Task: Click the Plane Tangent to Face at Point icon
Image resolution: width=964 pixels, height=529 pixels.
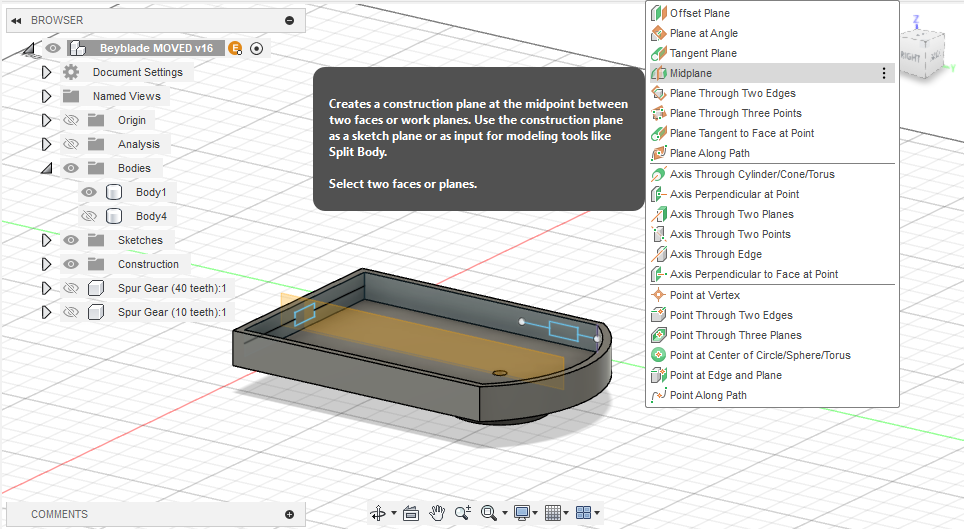Action: pos(658,133)
